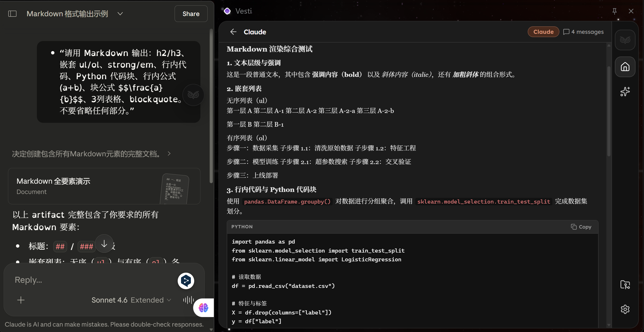The width and height of the screenshot is (644, 332).
Task: Click the heading 'Markdown 渲染综合测试'
Action: click(270, 49)
